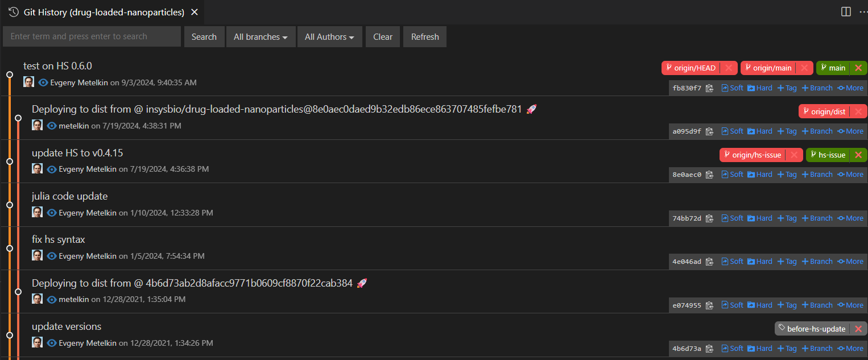Remove the origin/dist branch label

click(858, 111)
